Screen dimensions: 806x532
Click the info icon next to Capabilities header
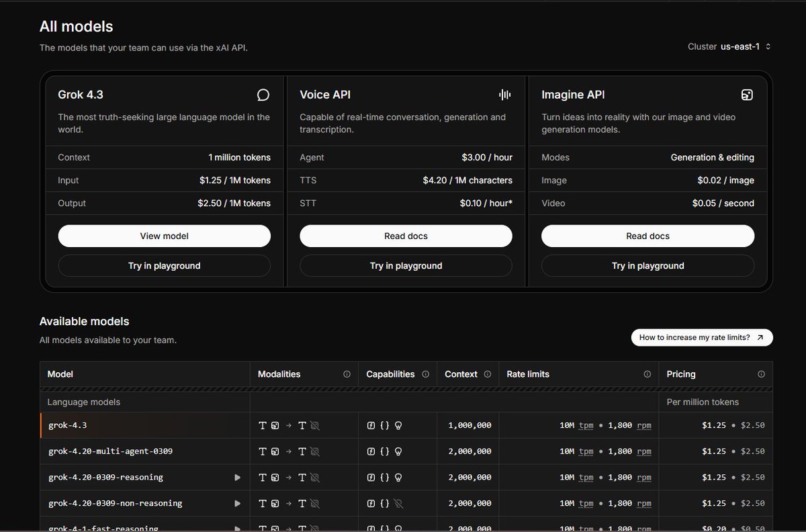tap(425, 374)
